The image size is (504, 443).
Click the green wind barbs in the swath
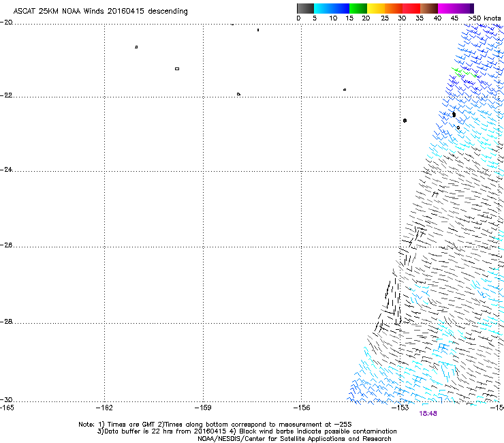[464, 73]
